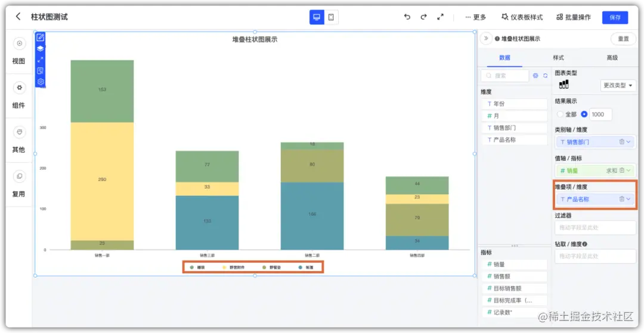The width and height of the screenshot is (644, 333).
Task: Open the 视图 sidebar item
Action: click(x=18, y=52)
